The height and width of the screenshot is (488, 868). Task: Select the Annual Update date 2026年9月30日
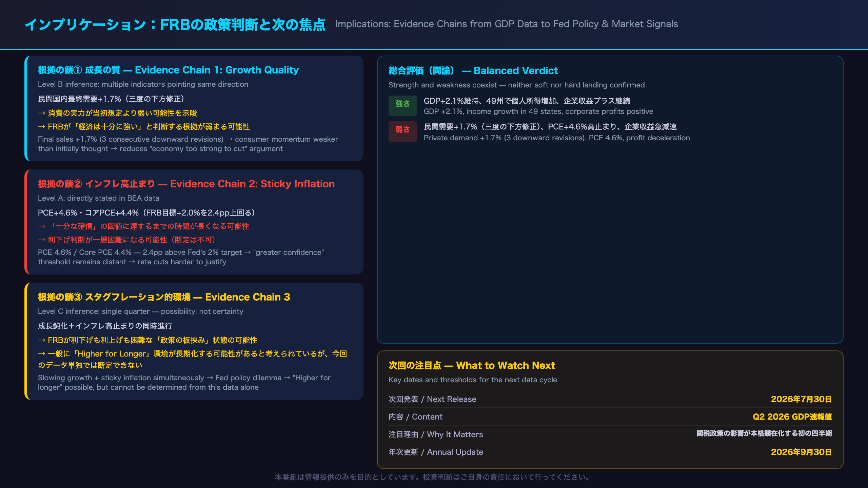pyautogui.click(x=801, y=452)
